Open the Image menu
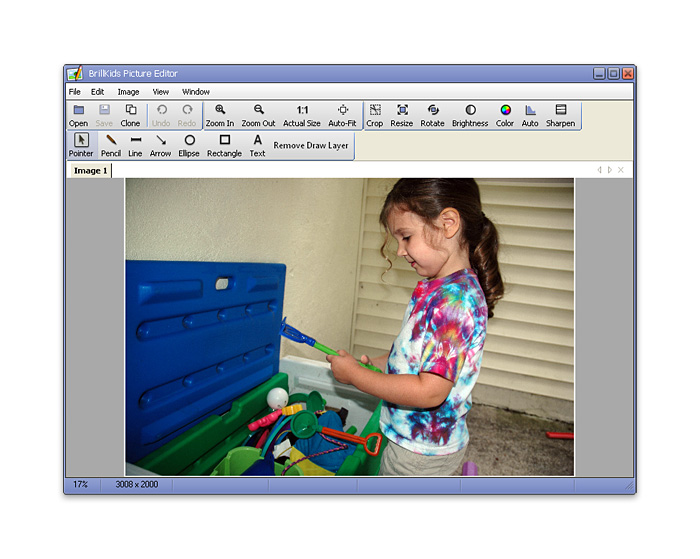 (129, 92)
